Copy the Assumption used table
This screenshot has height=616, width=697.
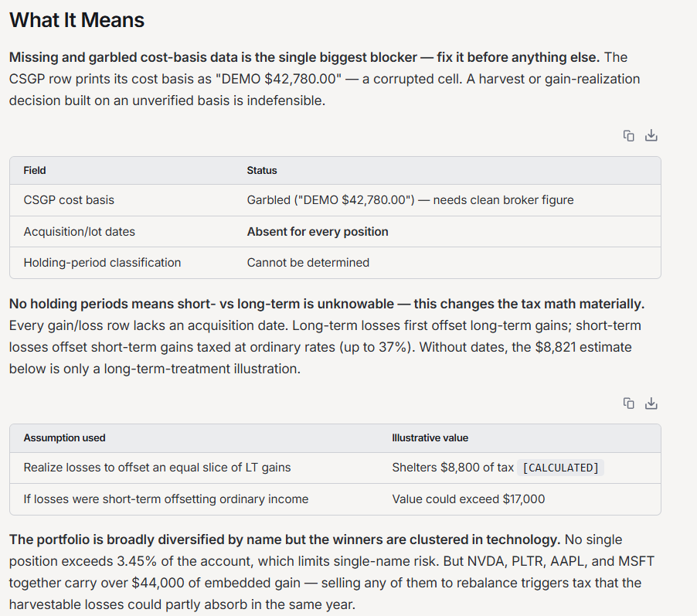(628, 403)
